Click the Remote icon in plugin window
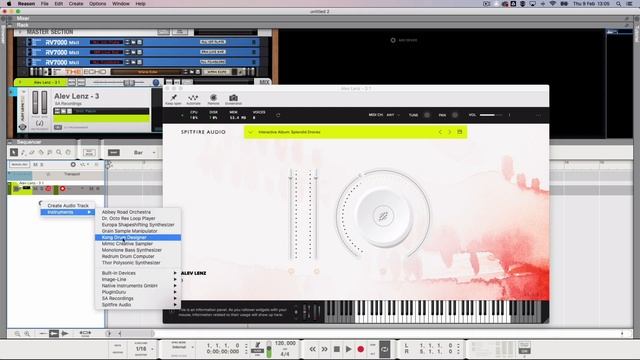This screenshot has width=640, height=360. (213, 99)
